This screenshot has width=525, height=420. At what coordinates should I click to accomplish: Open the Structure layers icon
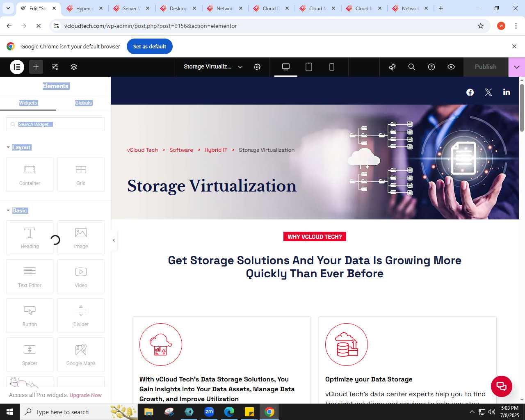pyautogui.click(x=74, y=67)
